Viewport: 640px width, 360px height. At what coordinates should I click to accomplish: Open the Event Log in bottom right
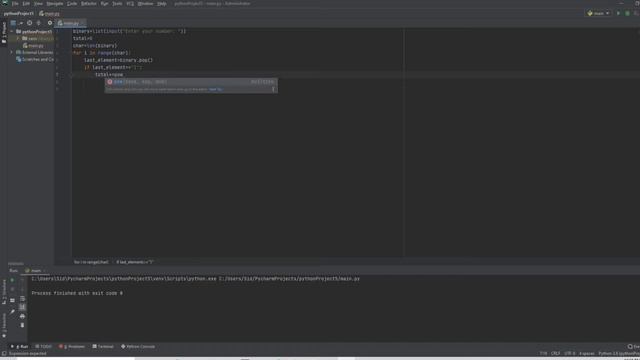634,347
